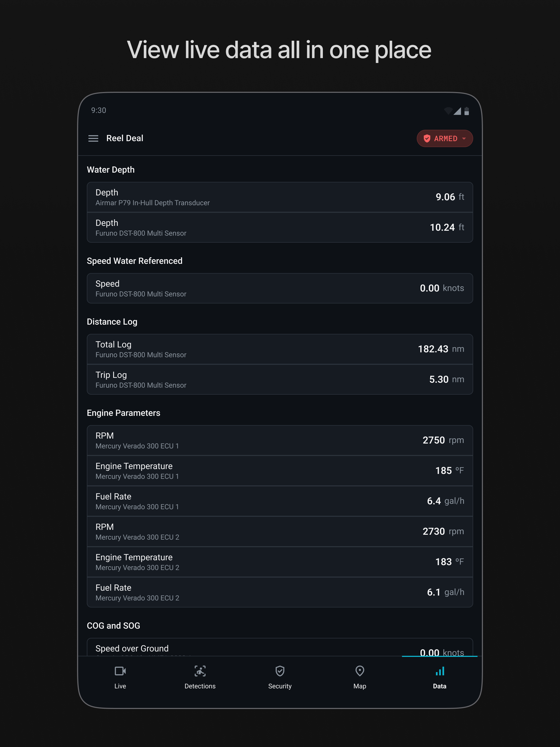Open the Detections person-scan icon
Viewport: 560px width, 747px height.
[x=200, y=671]
